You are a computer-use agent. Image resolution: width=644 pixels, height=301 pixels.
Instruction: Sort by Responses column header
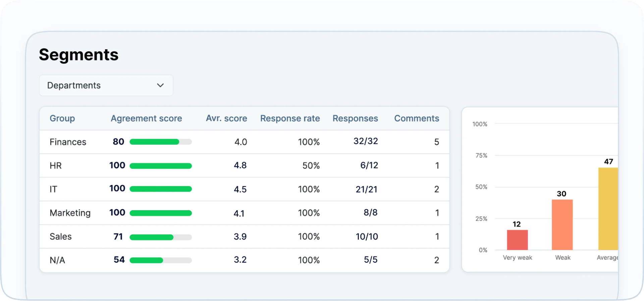coord(355,118)
